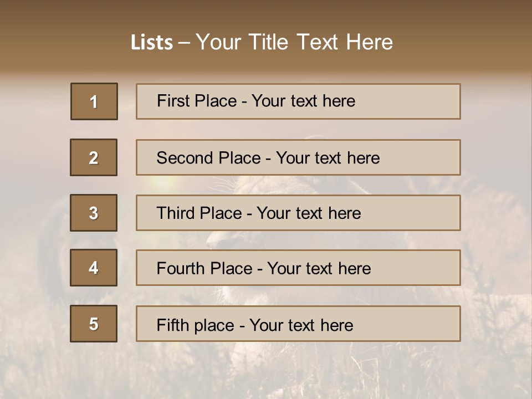The width and height of the screenshot is (532, 399).
Task: Click the word 'Third' in the list
Action: [x=177, y=213]
